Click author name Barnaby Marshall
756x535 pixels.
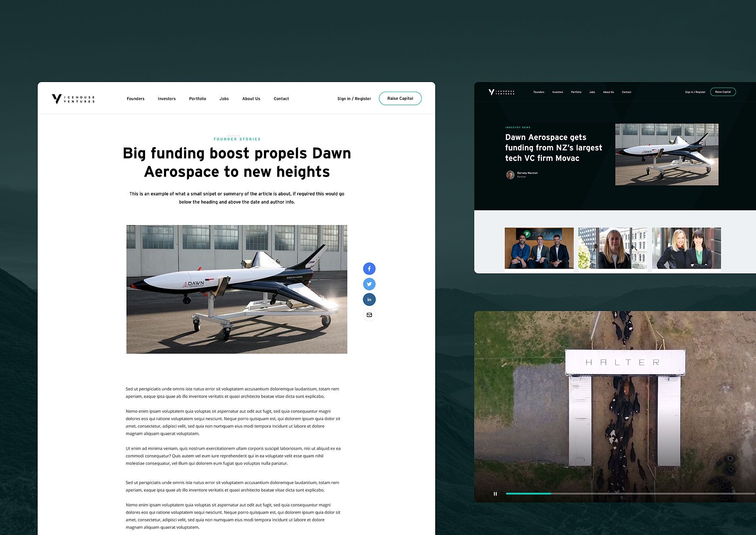coord(527,173)
